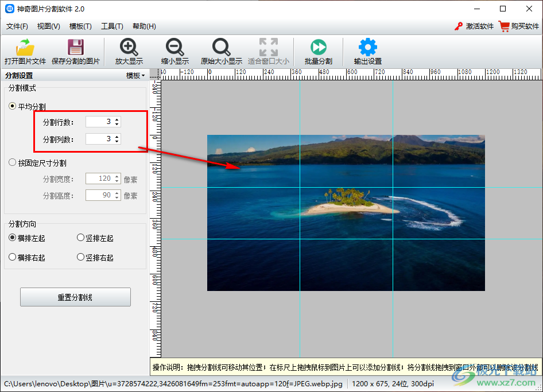Click the 缩小显示 zoom-out magnifier
Viewport: 543px width, 392px height.
(175, 47)
